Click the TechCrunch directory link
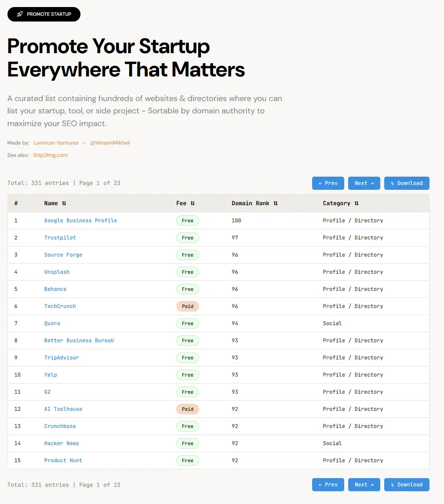This screenshot has width=444, height=504. (x=60, y=306)
